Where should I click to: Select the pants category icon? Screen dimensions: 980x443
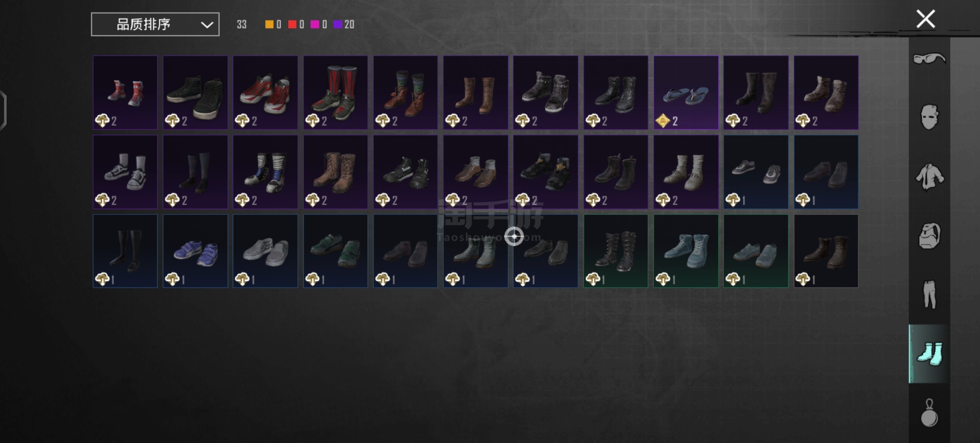929,295
